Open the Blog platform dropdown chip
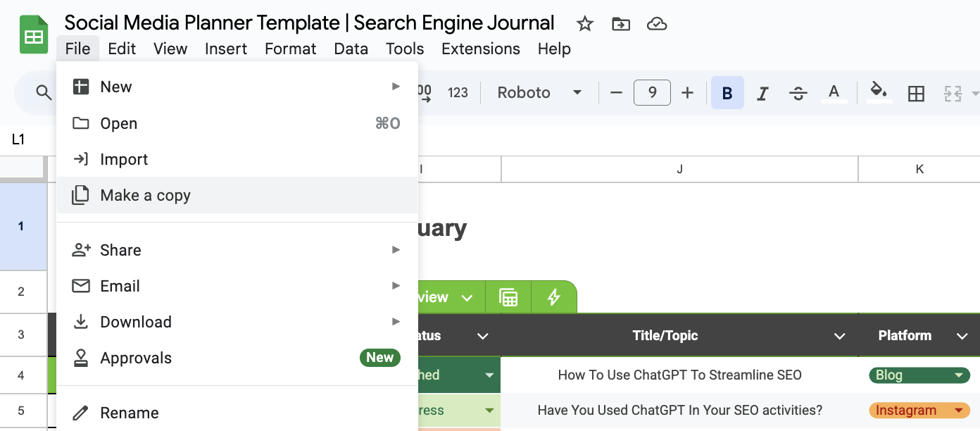The height and width of the screenshot is (431, 980). (919, 375)
